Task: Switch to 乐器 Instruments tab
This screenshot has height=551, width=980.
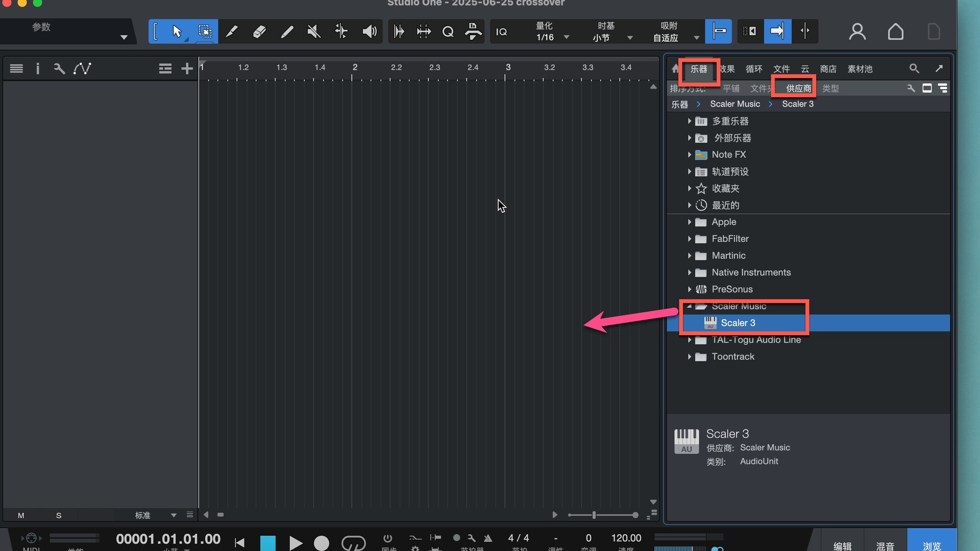Action: point(699,69)
